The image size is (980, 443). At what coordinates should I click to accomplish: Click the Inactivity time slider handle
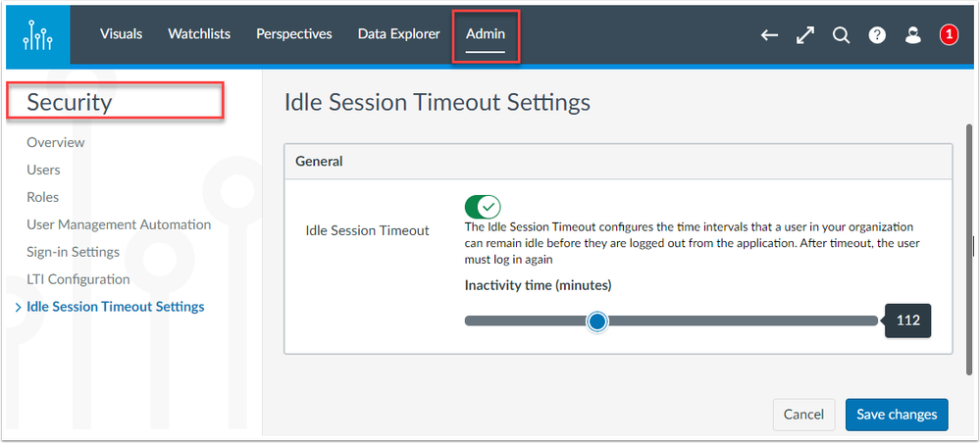(x=598, y=321)
